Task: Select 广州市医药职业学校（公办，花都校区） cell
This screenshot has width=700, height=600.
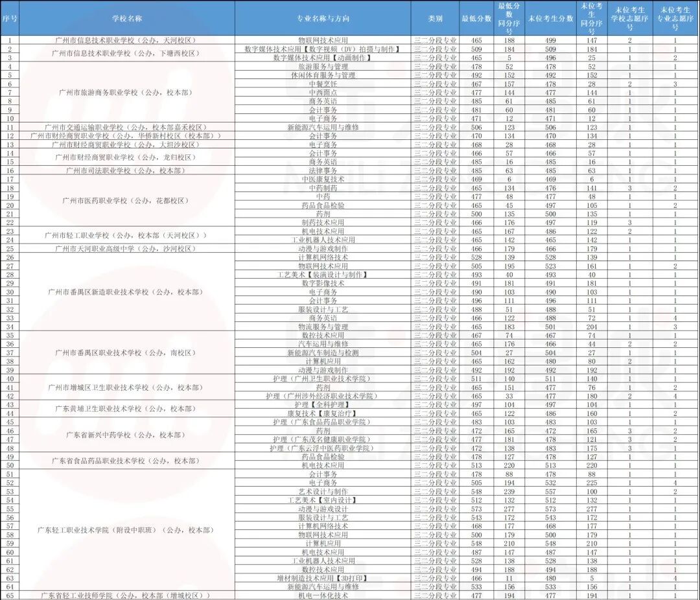Action: 127,201
